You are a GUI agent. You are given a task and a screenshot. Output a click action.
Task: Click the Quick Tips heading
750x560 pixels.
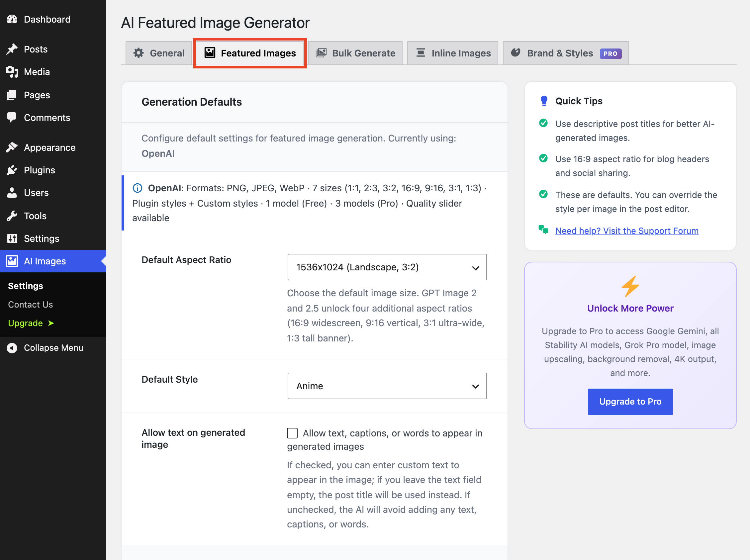click(x=579, y=101)
